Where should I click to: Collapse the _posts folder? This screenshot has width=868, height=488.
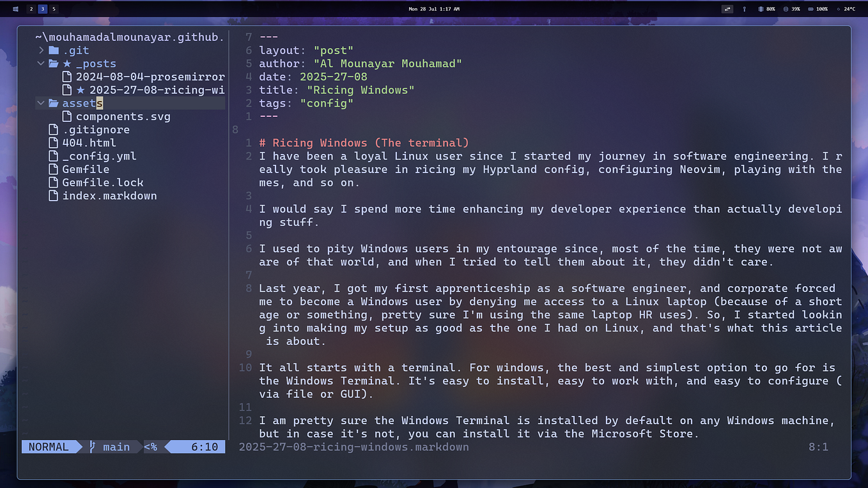(41, 63)
